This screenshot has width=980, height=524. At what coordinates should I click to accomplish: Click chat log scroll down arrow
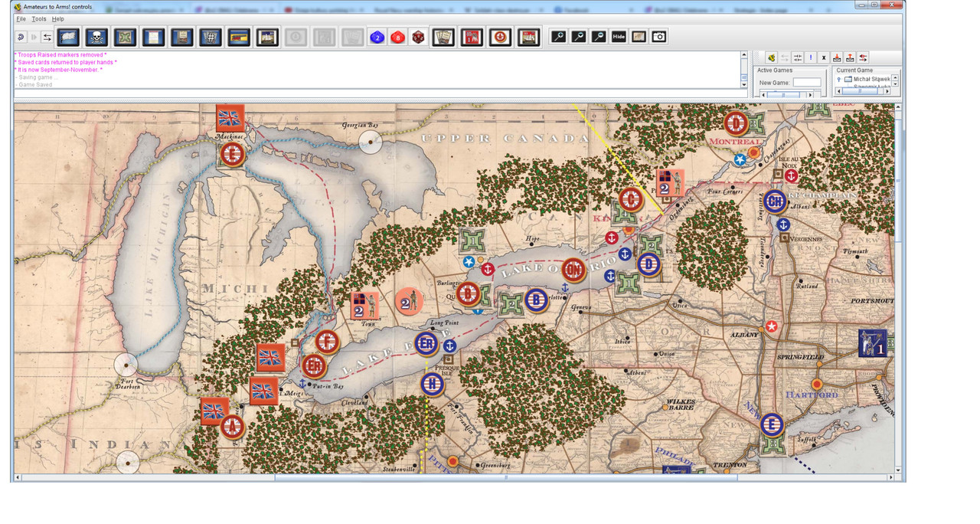744,84
